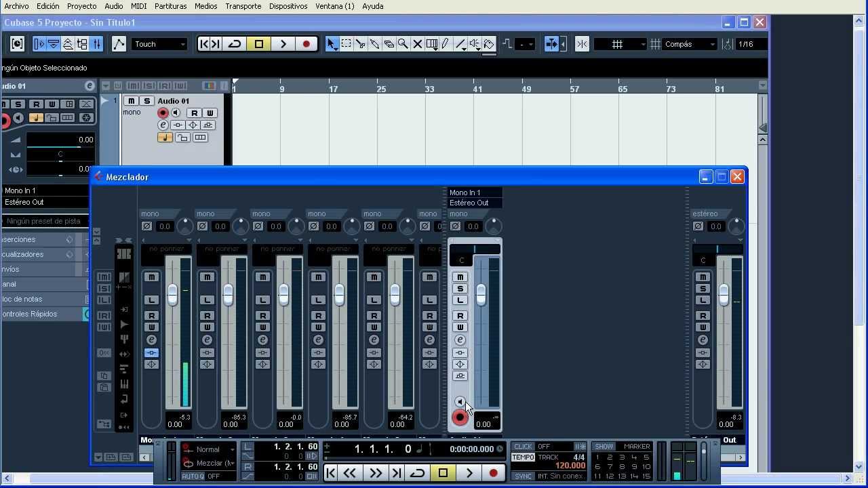Click the 120.000 tempo value
Screen dimensions: 868x488
pos(570,466)
